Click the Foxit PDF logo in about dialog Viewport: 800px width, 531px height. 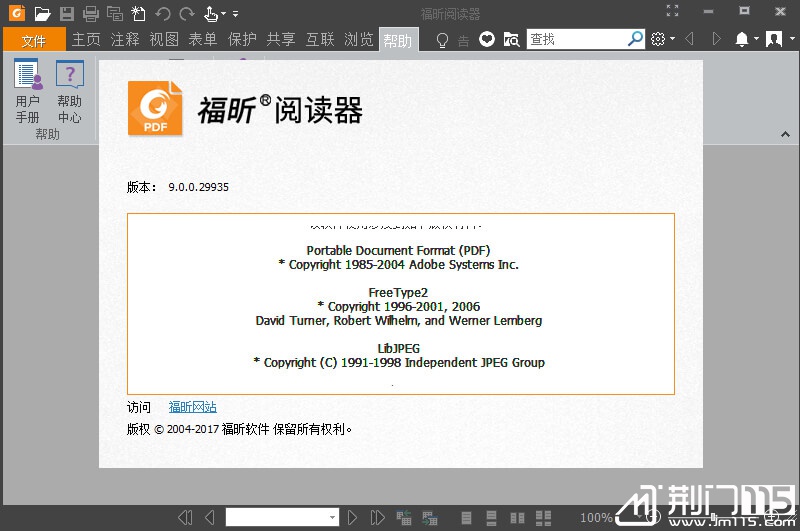pyautogui.click(x=155, y=109)
